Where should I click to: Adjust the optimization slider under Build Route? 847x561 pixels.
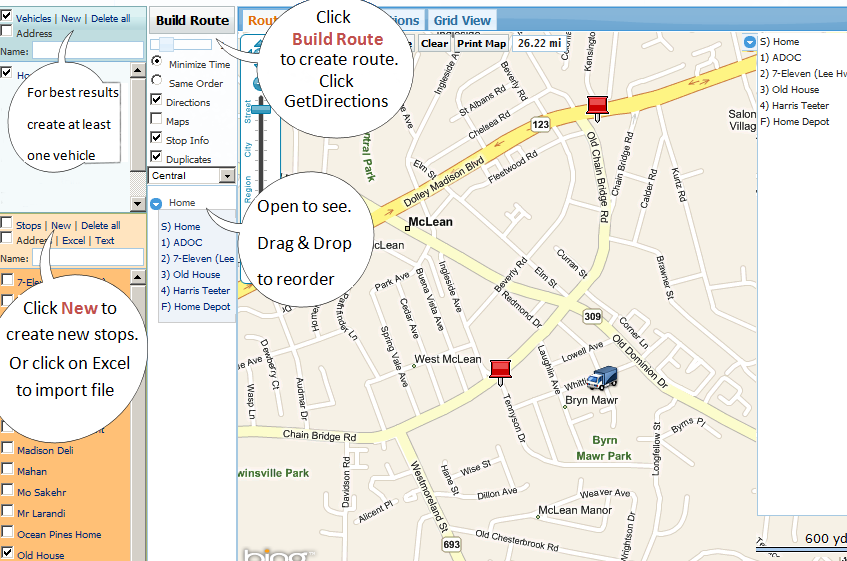pos(166,44)
